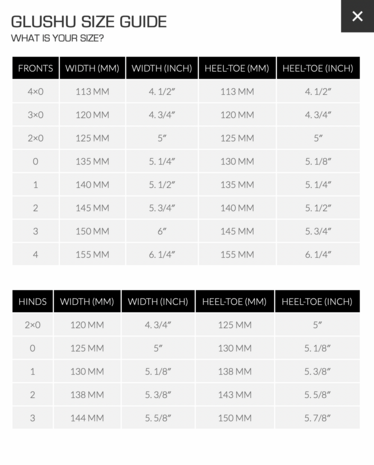Click the 6" width cell for fronts size 3
This screenshot has width=374, height=465.
(162, 231)
